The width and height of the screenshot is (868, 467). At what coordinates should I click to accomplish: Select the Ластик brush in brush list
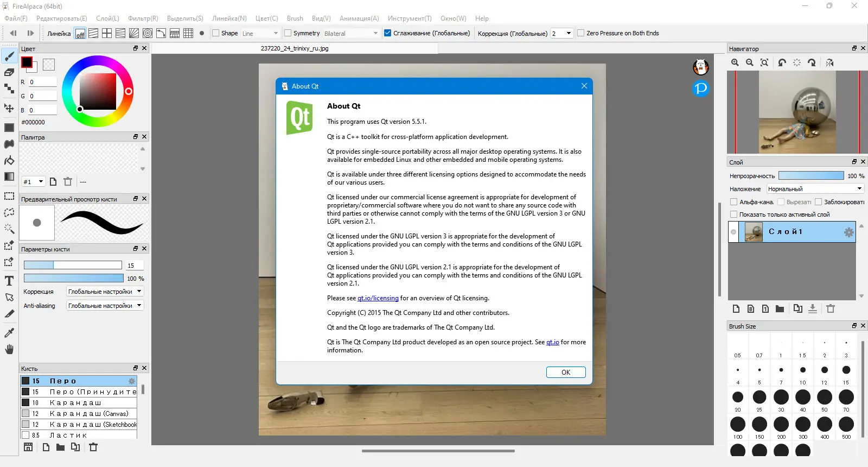[79, 435]
